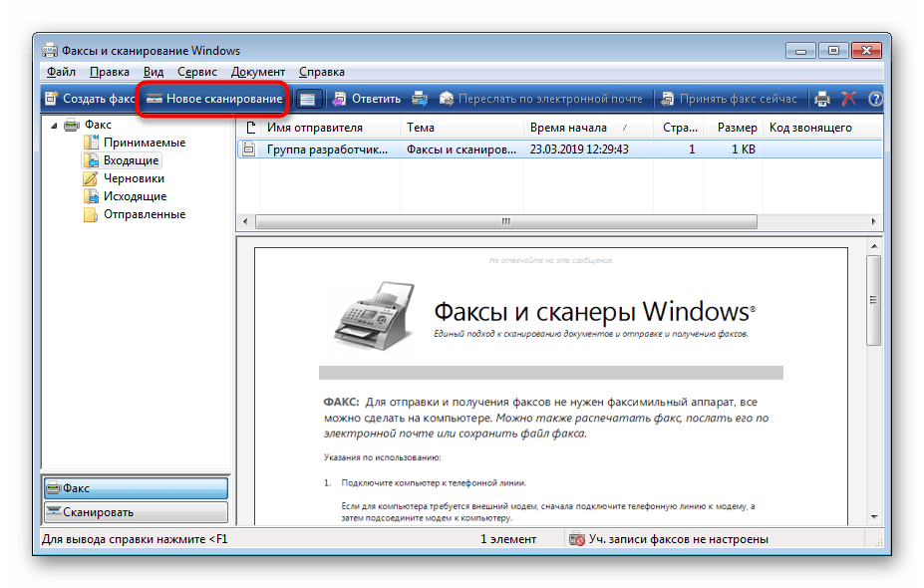Image resolution: width=924 pixels, height=588 pixels.
Task: Click the fax machine image in preview
Action: (376, 315)
